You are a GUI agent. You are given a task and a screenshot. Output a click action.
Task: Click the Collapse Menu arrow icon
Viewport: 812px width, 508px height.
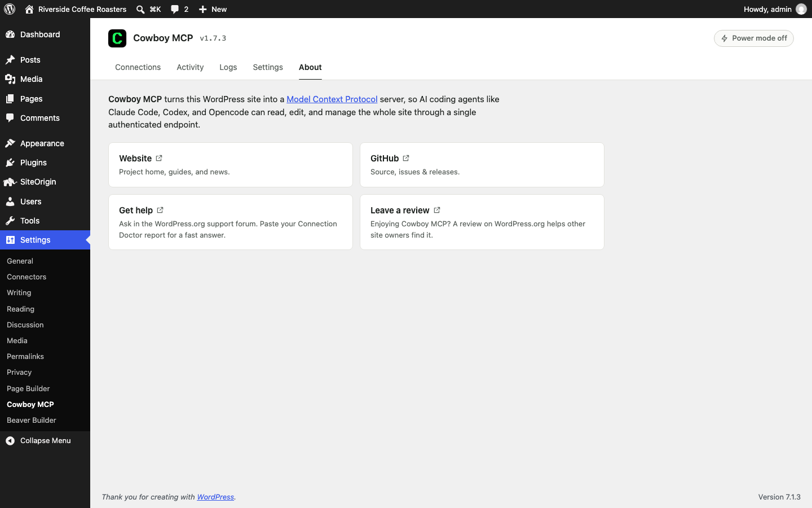point(10,441)
